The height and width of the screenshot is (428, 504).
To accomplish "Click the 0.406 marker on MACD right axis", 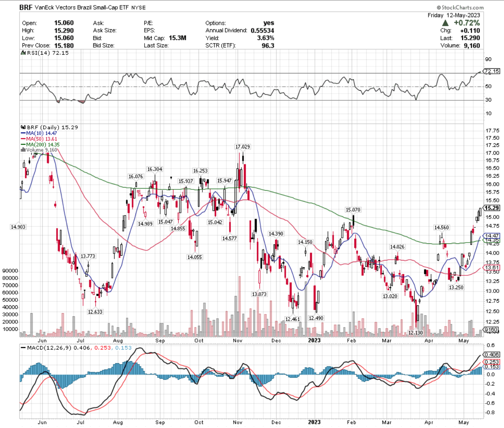I will pos(491,355).
